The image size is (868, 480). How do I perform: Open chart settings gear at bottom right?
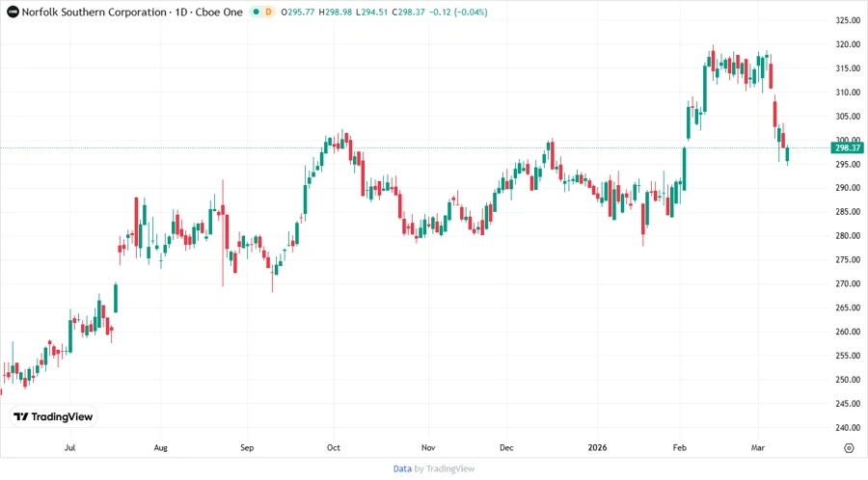point(849,448)
